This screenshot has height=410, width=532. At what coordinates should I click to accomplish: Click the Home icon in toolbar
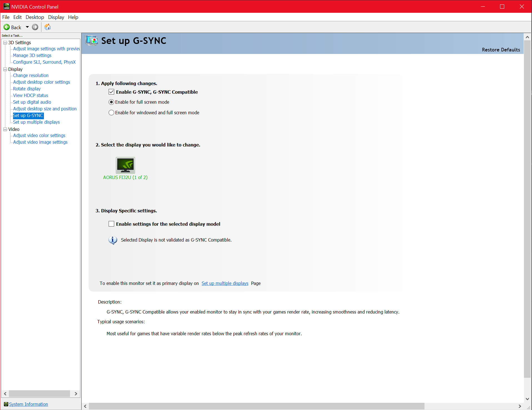[x=48, y=27]
